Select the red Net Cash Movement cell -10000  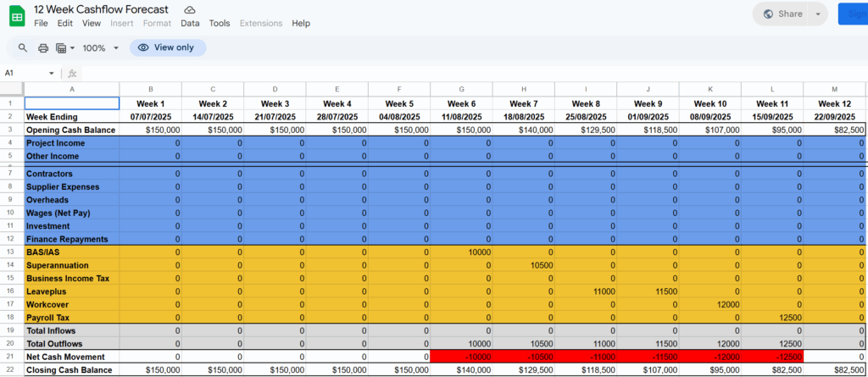[x=461, y=357]
